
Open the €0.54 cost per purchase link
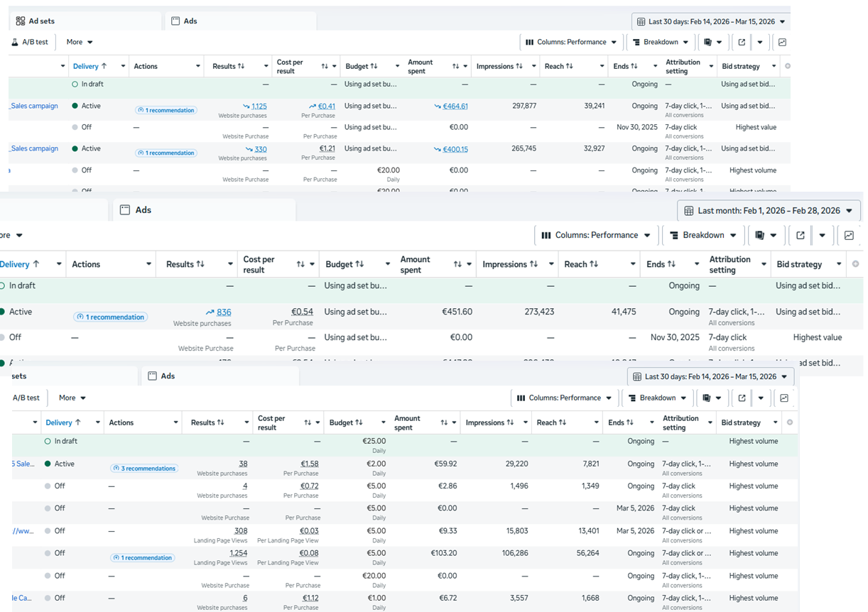[303, 312]
